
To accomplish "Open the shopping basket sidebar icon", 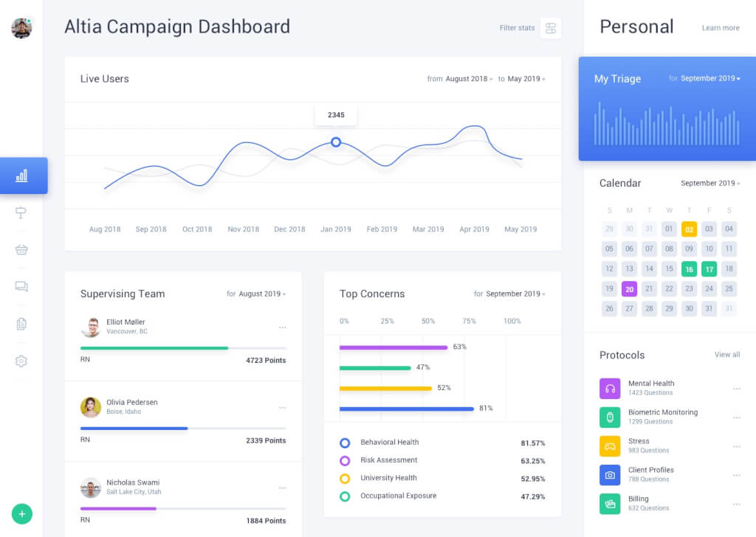I will pos(21,250).
